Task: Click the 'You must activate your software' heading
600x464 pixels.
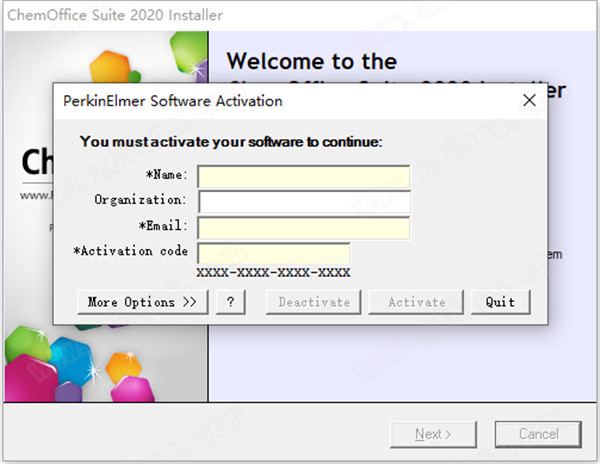Action: coord(231,142)
